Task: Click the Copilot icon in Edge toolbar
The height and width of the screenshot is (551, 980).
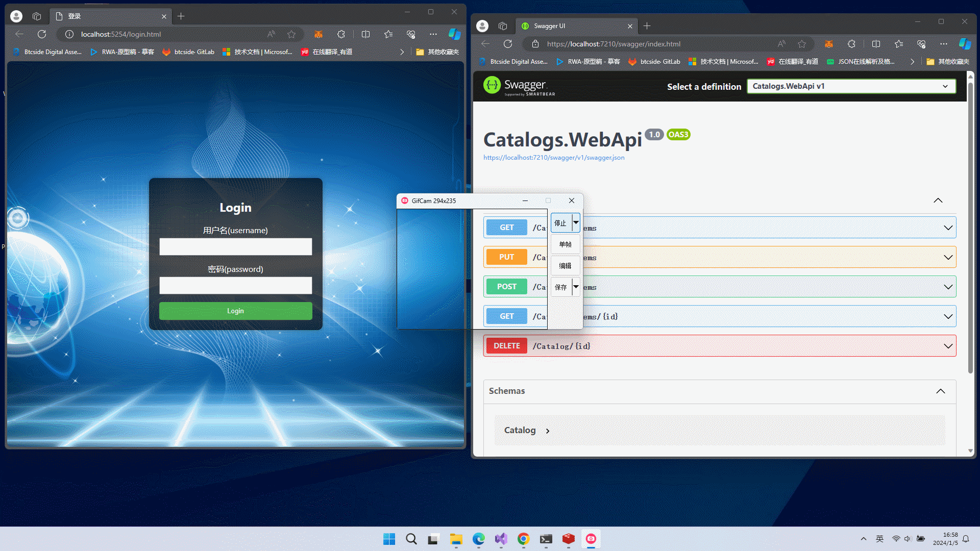Action: [965, 44]
